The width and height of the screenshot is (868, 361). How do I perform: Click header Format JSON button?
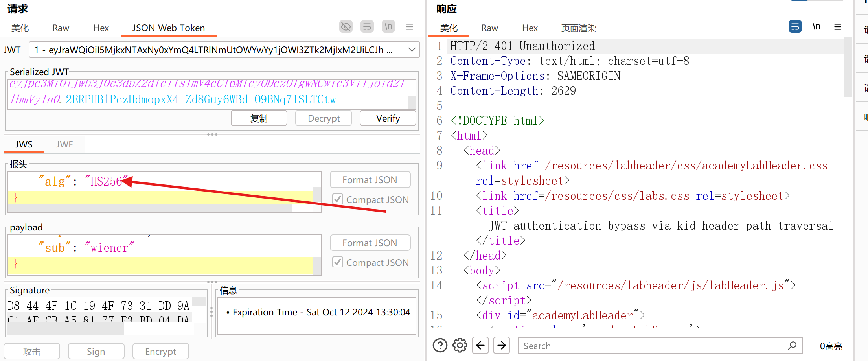pyautogui.click(x=370, y=180)
